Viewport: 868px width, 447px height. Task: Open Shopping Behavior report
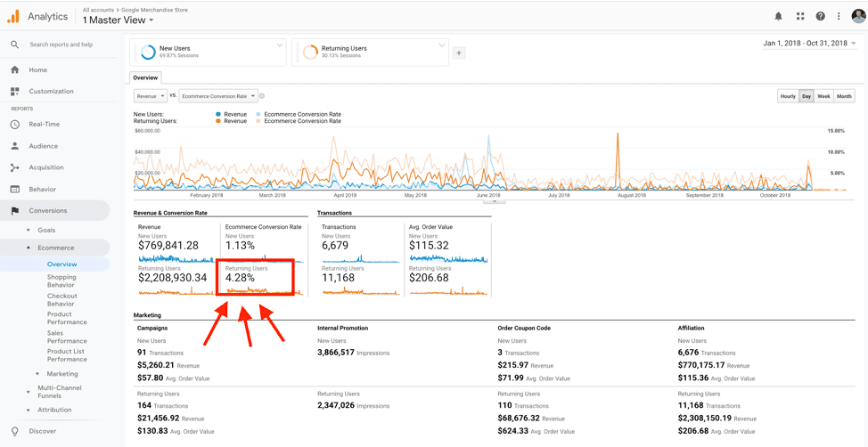61,281
